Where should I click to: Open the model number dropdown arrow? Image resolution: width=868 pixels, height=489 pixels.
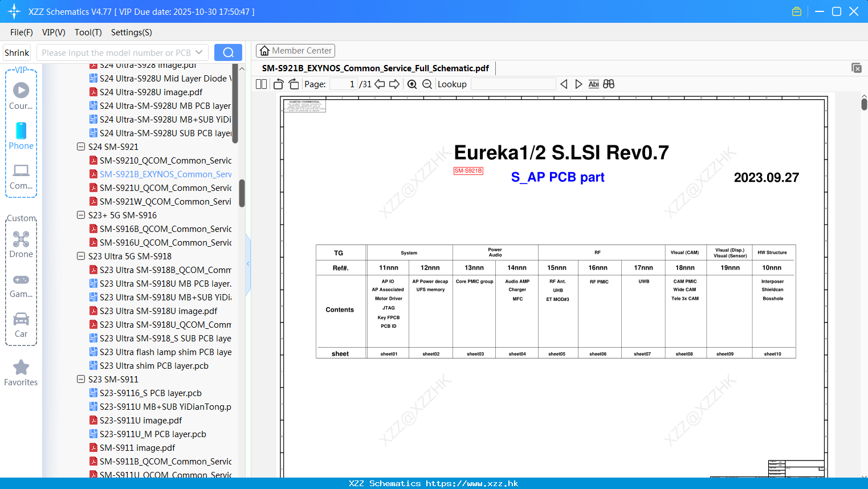pyautogui.click(x=199, y=52)
